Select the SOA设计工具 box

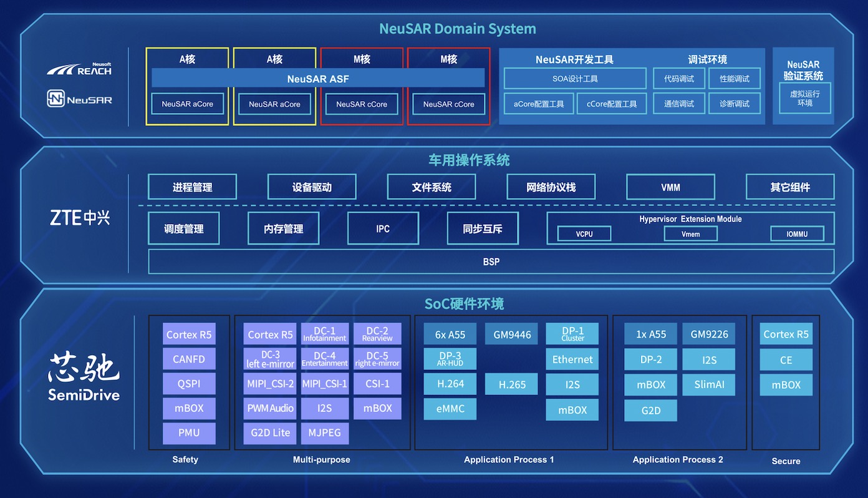[x=574, y=79]
